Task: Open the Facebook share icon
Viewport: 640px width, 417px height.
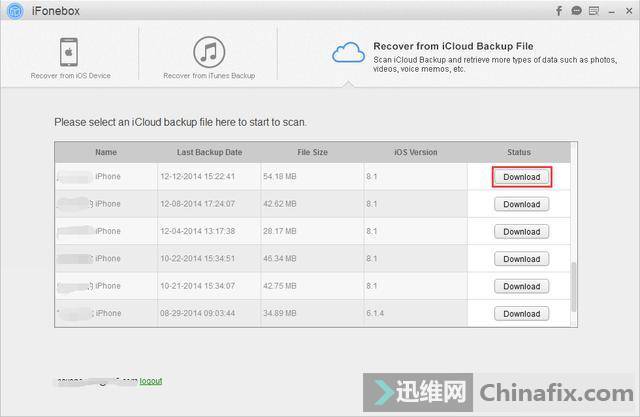Action: coord(558,11)
